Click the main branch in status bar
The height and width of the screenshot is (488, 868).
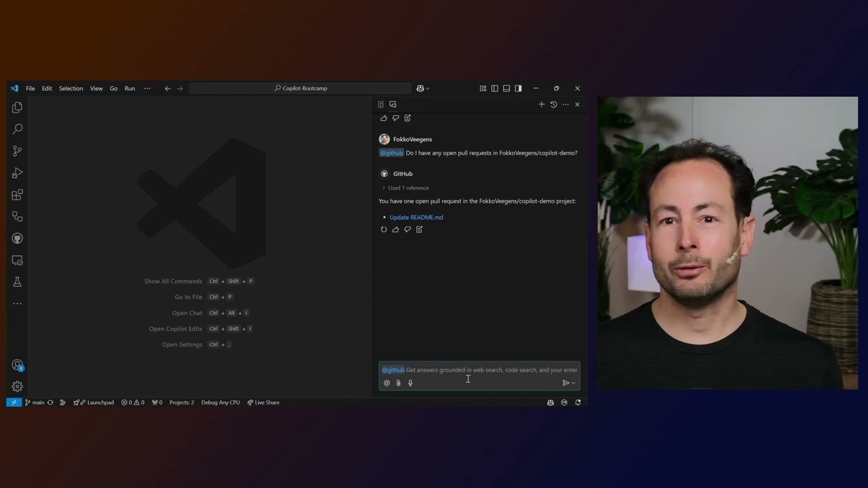coord(35,403)
